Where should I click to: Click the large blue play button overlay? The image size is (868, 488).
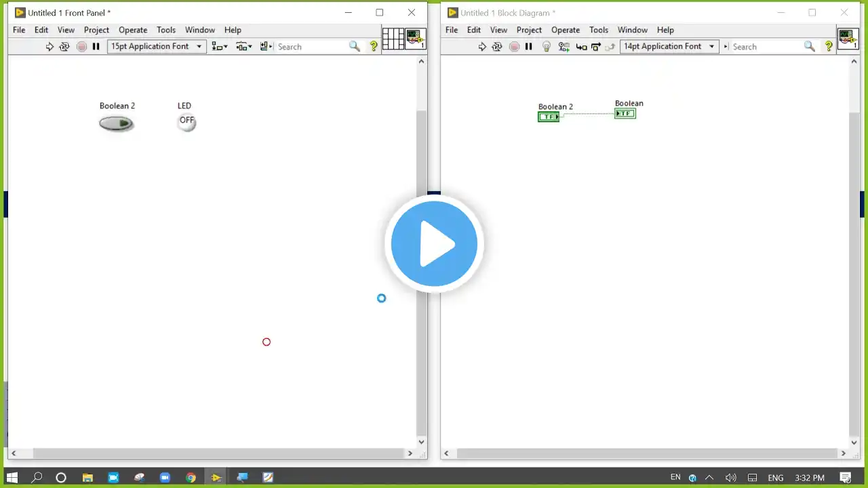coord(434,244)
